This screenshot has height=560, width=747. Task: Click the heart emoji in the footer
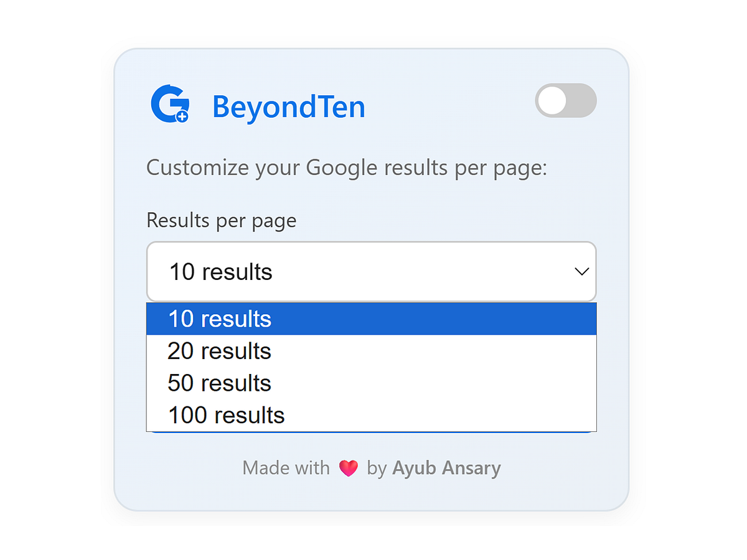coord(349,467)
